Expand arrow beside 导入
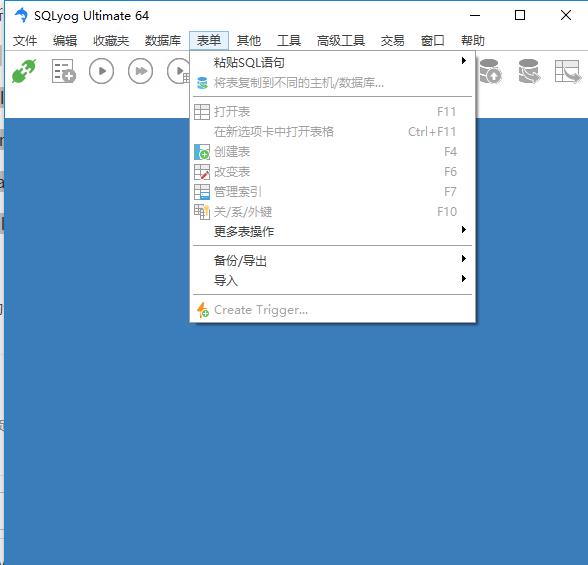This screenshot has height=565, width=588. tap(464, 279)
